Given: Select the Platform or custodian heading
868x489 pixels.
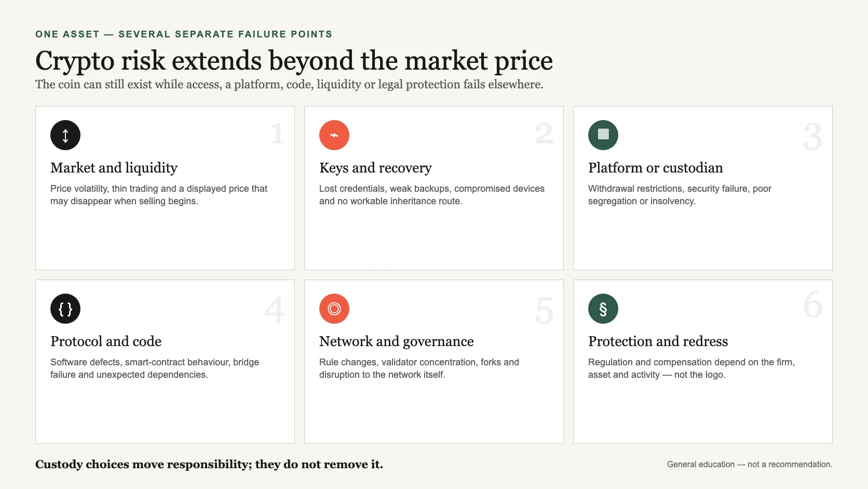Looking at the screenshot, I should (655, 168).
